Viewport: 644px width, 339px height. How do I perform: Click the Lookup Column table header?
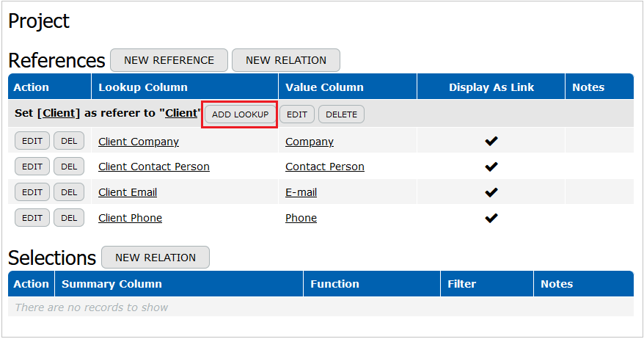(x=143, y=87)
